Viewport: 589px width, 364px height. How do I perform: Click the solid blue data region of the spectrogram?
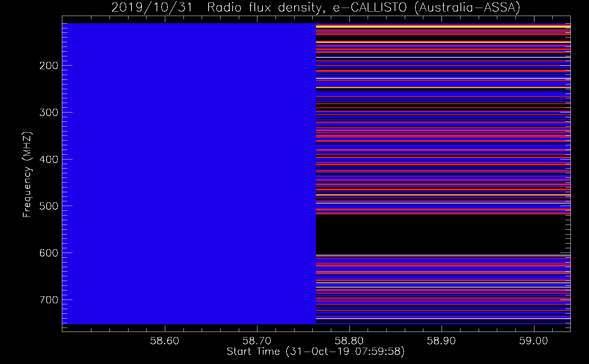click(189, 174)
